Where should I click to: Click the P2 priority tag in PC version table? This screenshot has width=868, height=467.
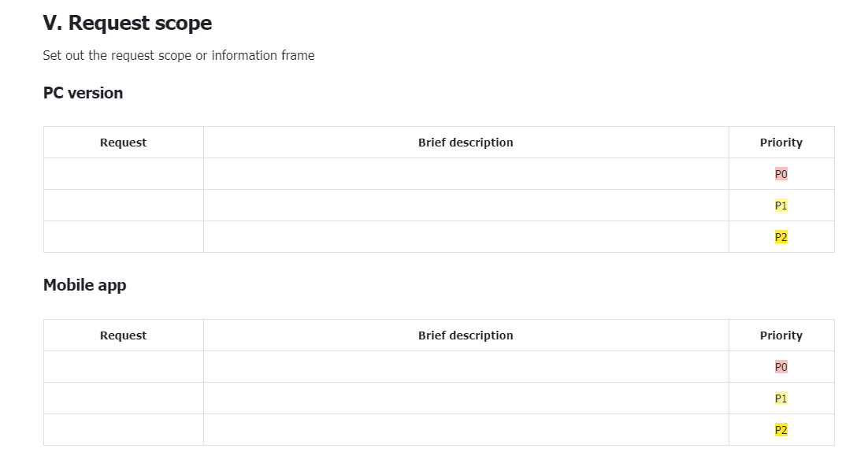tap(781, 237)
